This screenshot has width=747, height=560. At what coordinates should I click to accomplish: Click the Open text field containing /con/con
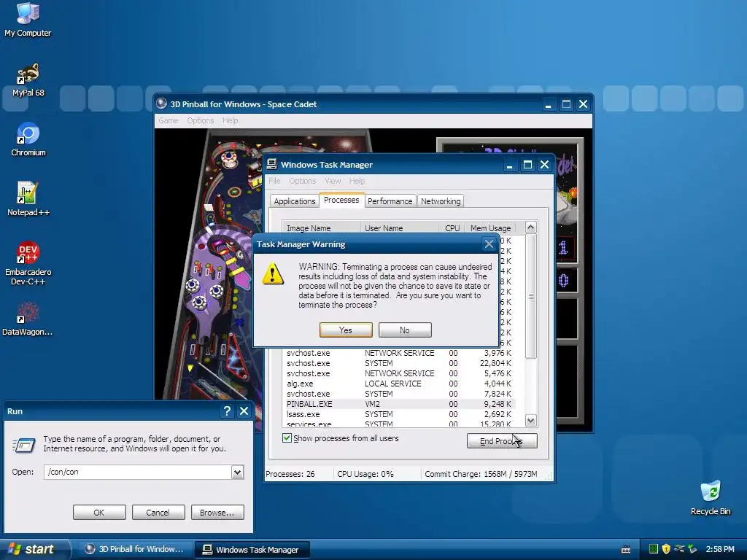[138, 472]
